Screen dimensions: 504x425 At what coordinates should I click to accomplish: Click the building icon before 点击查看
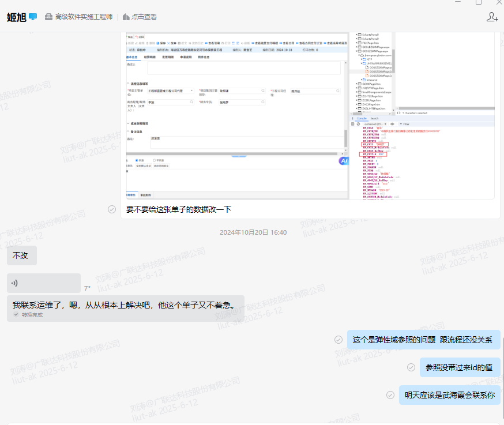(x=126, y=17)
